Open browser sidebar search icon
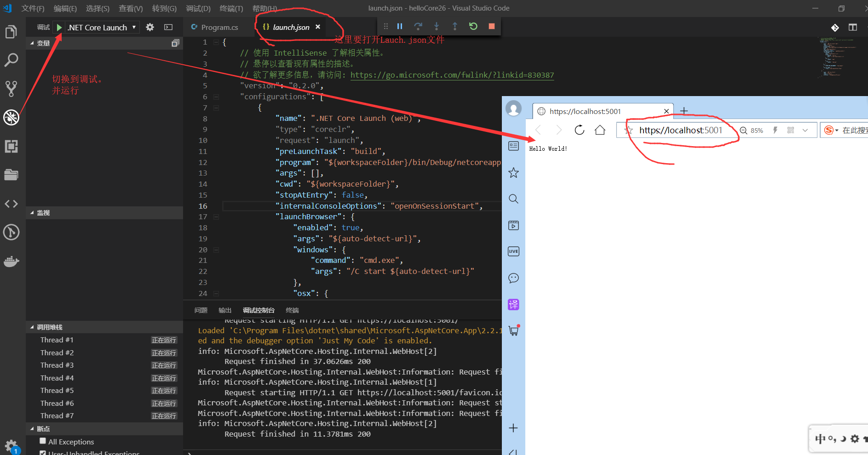 513,199
